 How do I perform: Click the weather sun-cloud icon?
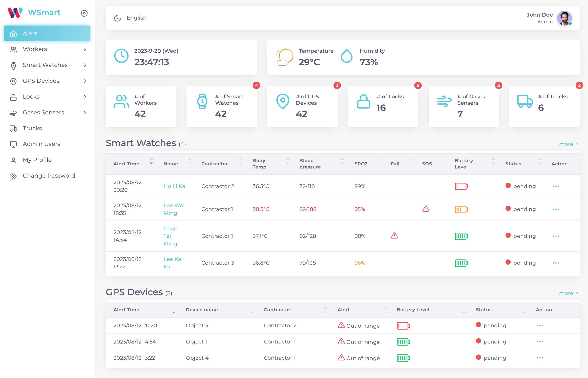285,57
